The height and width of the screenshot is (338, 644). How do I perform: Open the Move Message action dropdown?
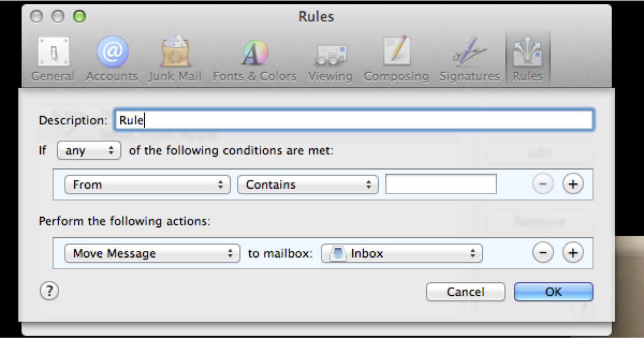pos(152,253)
